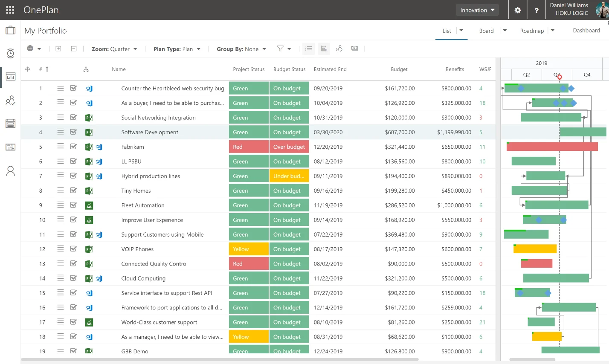Open the Plan Type dropdown
The image size is (609, 364).
pyautogui.click(x=177, y=49)
